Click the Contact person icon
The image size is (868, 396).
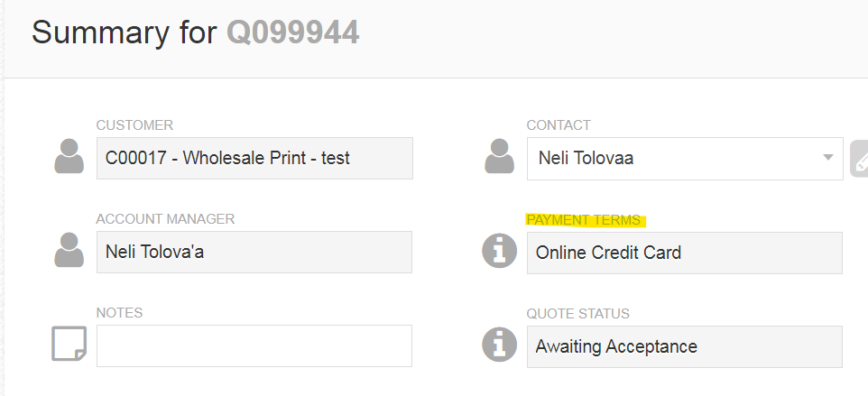click(500, 157)
